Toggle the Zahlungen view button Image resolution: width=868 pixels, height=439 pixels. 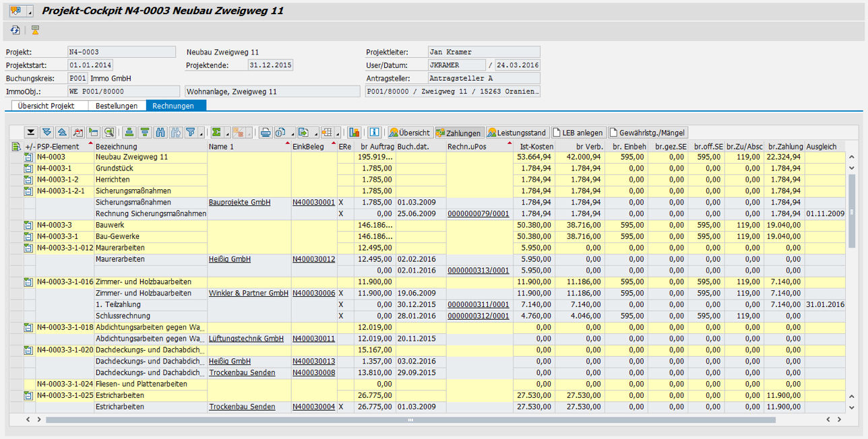point(458,133)
